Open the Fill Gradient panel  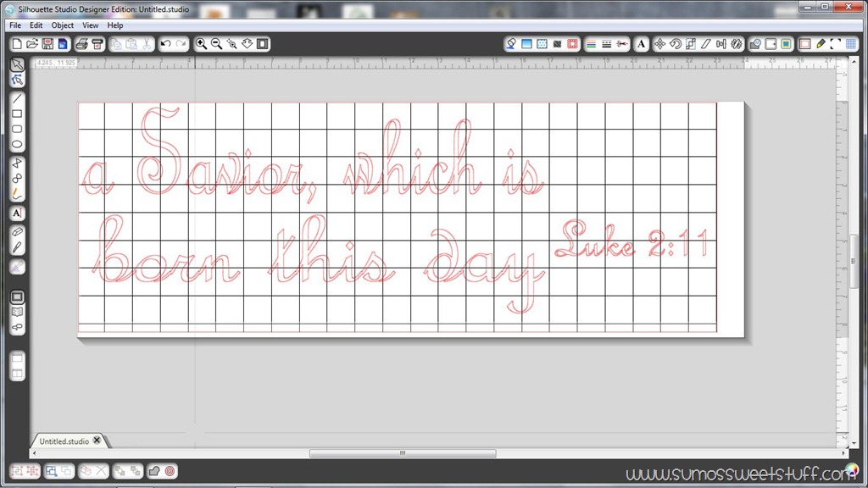pos(526,44)
